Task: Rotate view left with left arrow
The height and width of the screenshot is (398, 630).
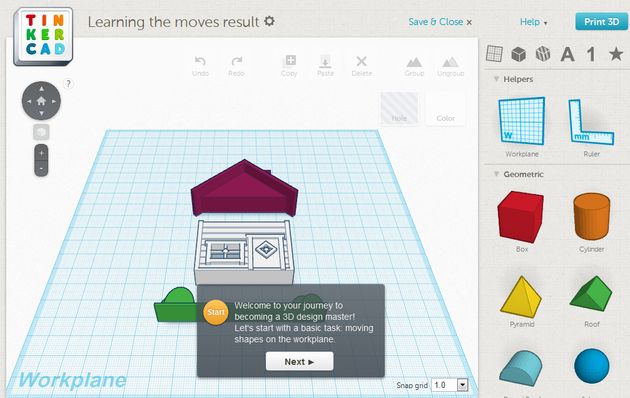Action: click(x=29, y=101)
